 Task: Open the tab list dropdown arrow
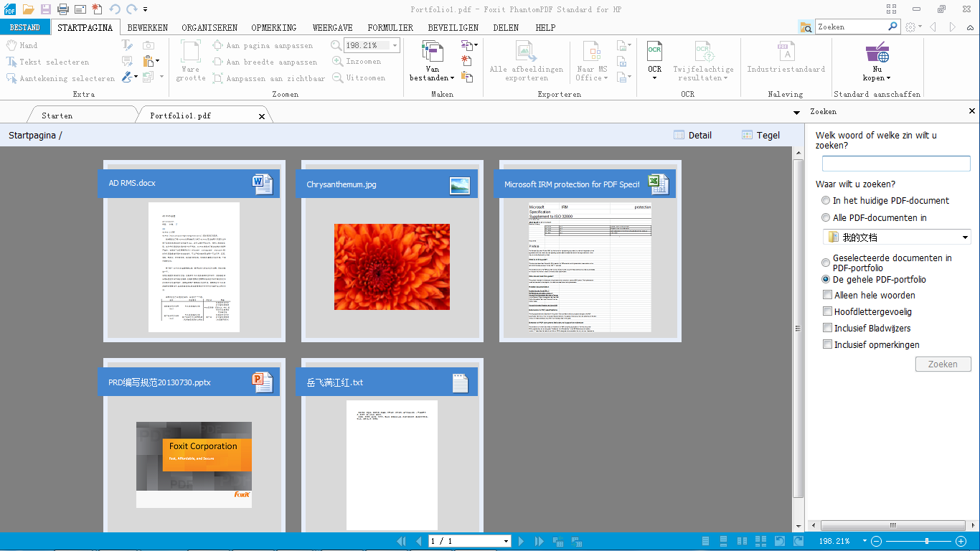pos(796,113)
